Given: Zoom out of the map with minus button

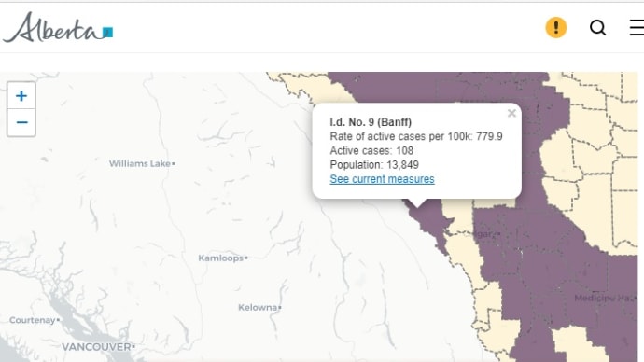Looking at the screenshot, I should click(21, 122).
